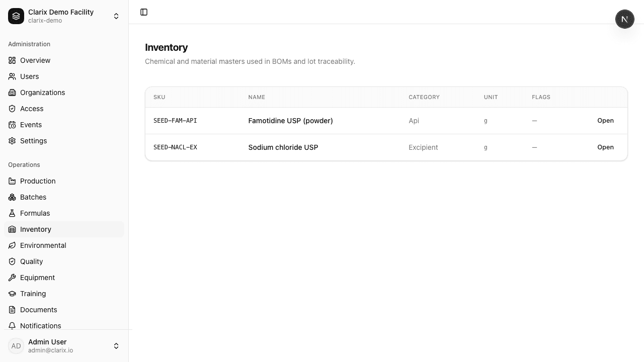The image size is (644, 362).
Task: Select the Famotidine USP (powder) name
Action: [290, 121]
